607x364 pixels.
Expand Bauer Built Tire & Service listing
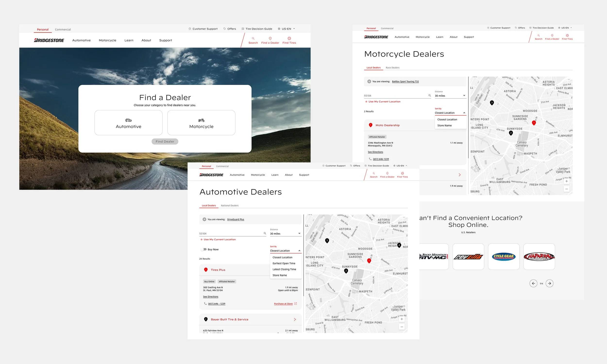[295, 319]
